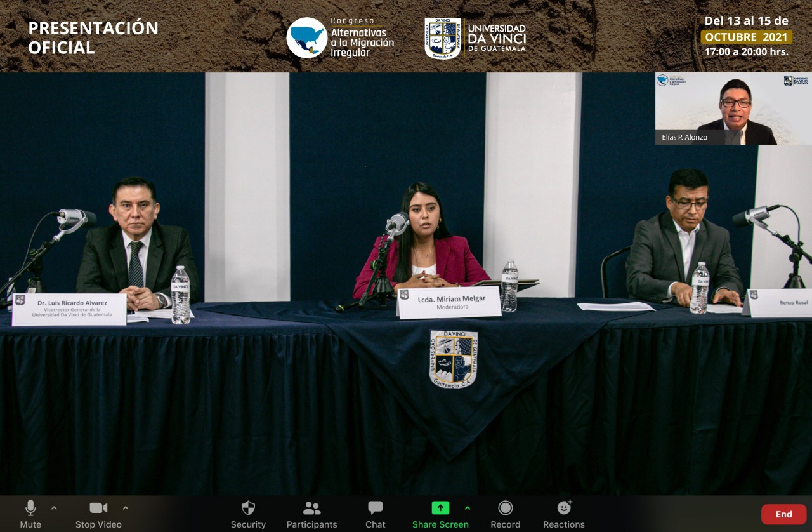Click the Elías P. Alonzo name label
Screen dimensions: 812x532
684,136
